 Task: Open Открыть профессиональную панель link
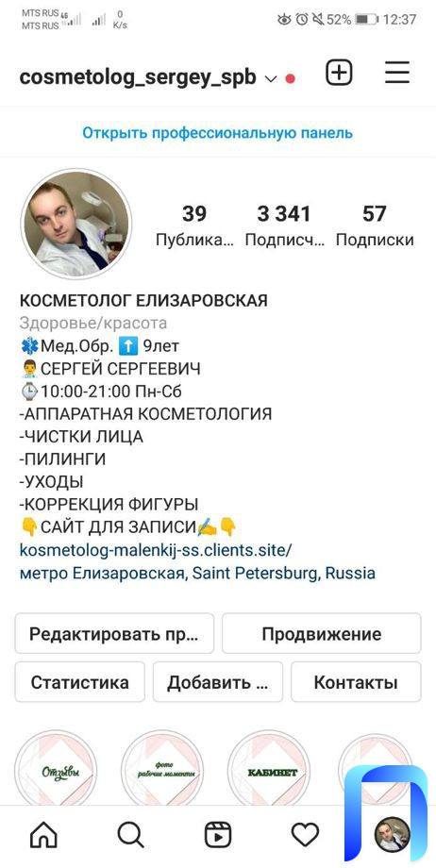(x=218, y=133)
